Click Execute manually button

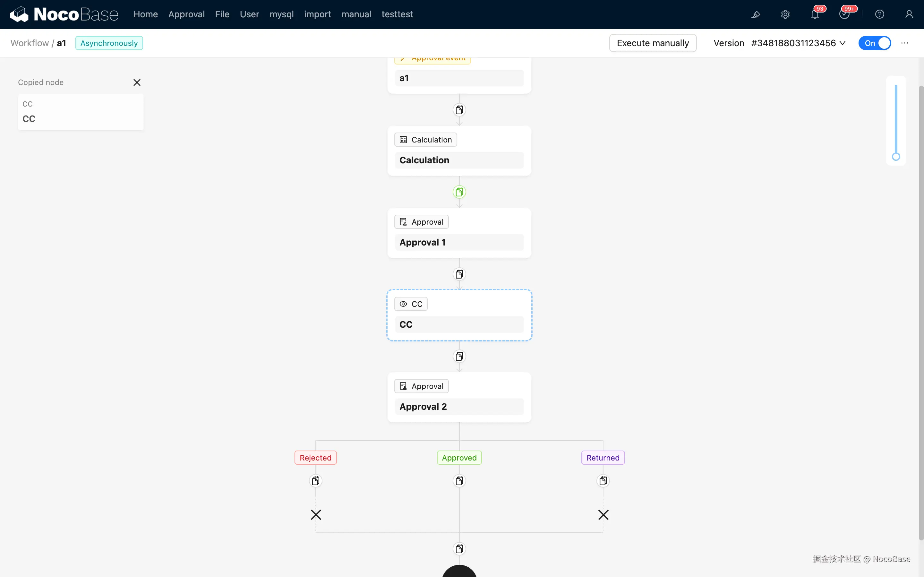point(652,43)
